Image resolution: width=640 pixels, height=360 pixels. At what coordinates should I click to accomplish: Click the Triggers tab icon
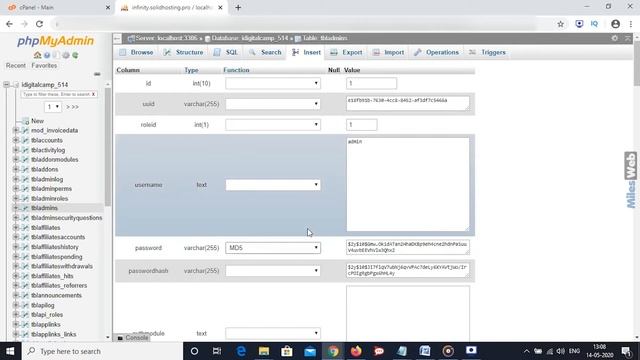(x=472, y=52)
